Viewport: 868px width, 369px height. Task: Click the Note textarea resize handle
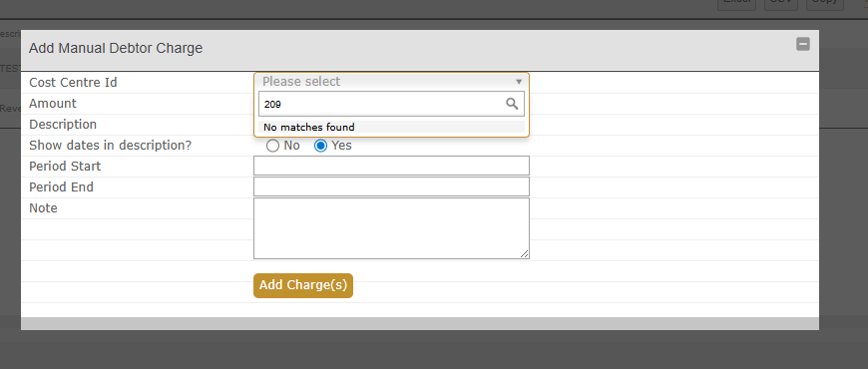point(525,254)
